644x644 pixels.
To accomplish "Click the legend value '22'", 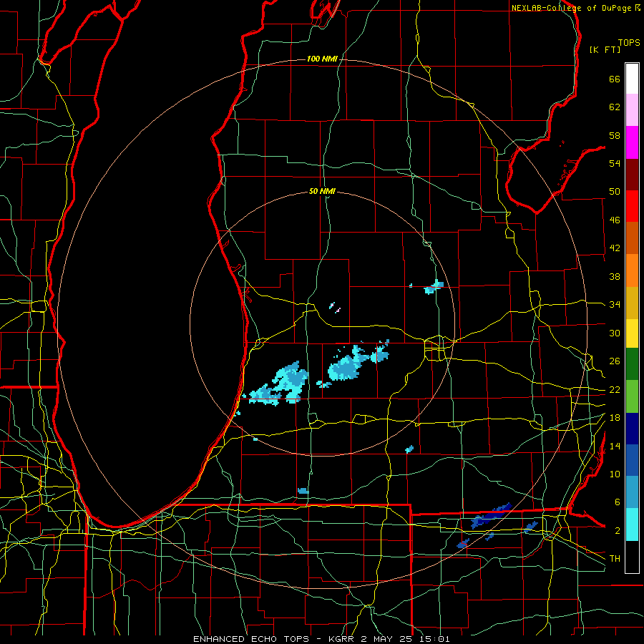I will [x=615, y=390].
